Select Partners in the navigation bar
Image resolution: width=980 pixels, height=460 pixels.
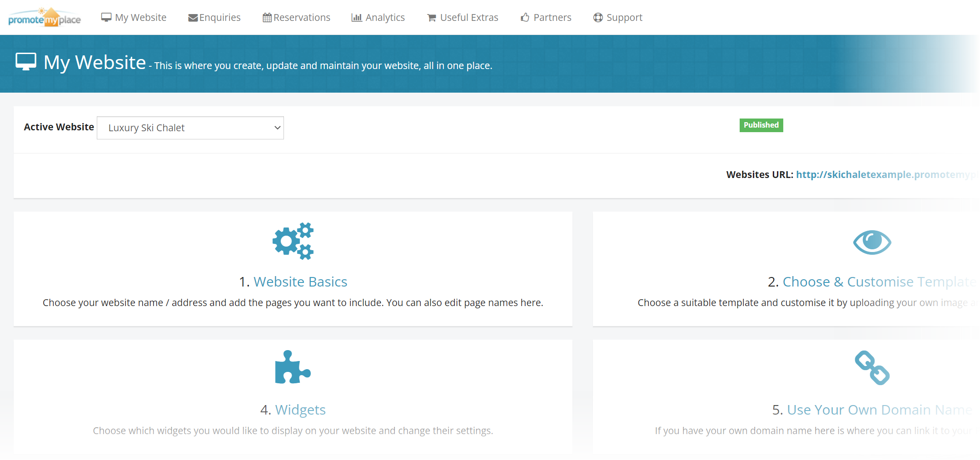(x=546, y=18)
